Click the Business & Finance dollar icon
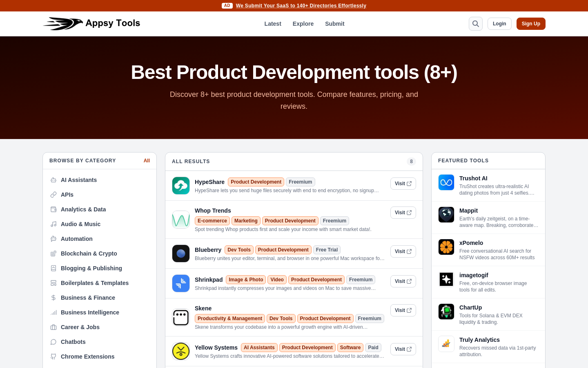This screenshot has height=368, width=588. pyautogui.click(x=53, y=298)
